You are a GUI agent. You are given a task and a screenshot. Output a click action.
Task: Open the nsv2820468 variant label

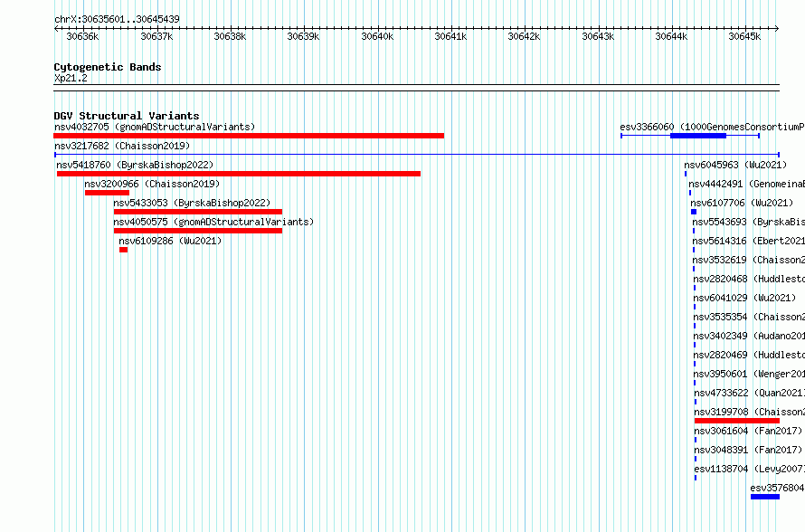(749, 279)
